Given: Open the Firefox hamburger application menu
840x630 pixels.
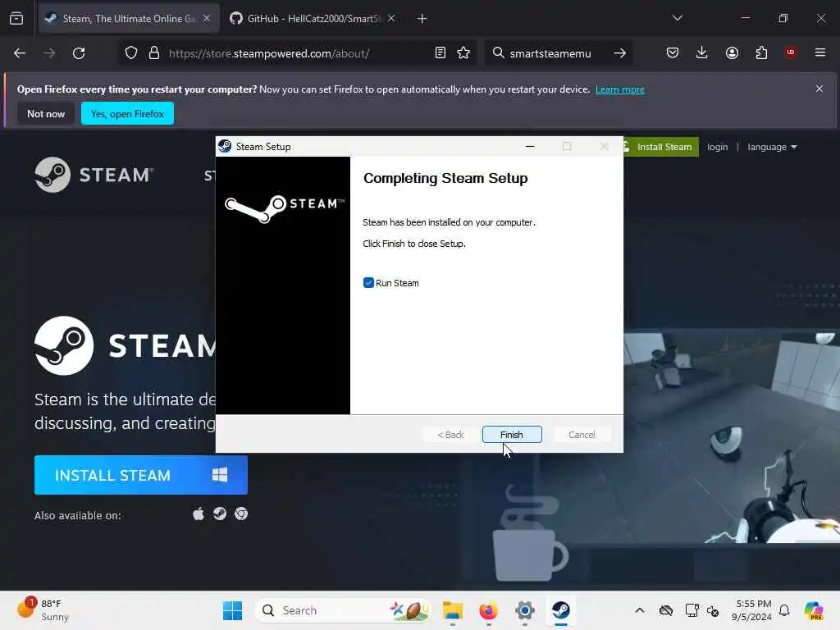Looking at the screenshot, I should (820, 52).
